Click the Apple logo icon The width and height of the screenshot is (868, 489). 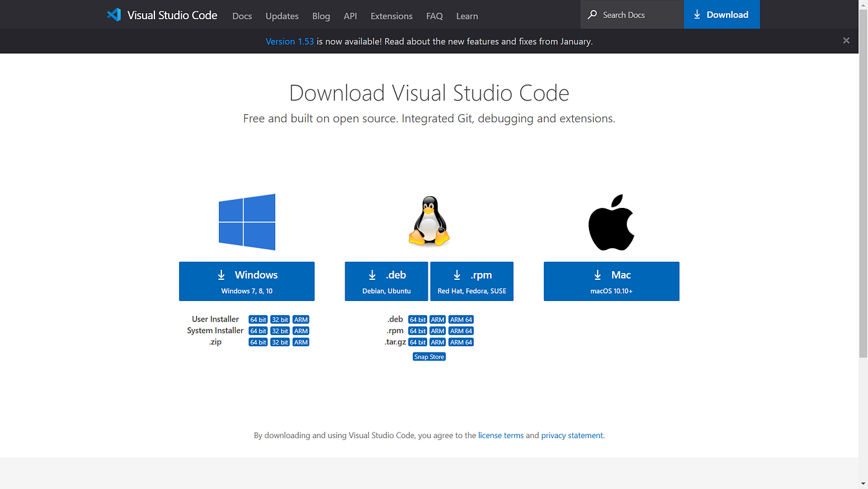coord(611,222)
